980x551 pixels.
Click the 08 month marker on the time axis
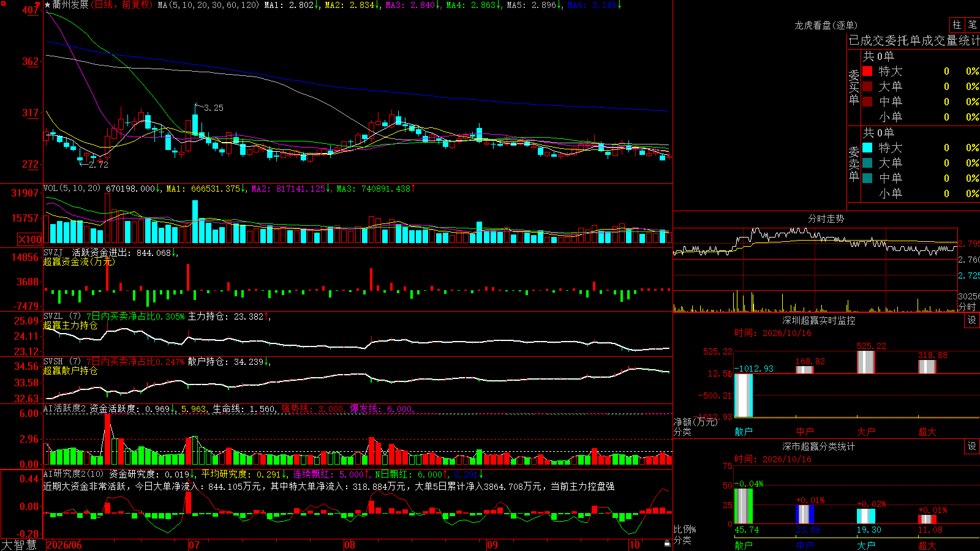pos(350,545)
